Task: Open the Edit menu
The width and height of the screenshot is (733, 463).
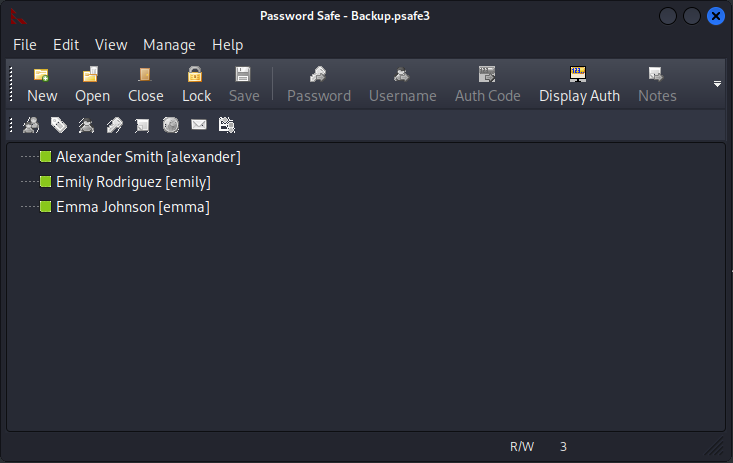Action: click(66, 45)
